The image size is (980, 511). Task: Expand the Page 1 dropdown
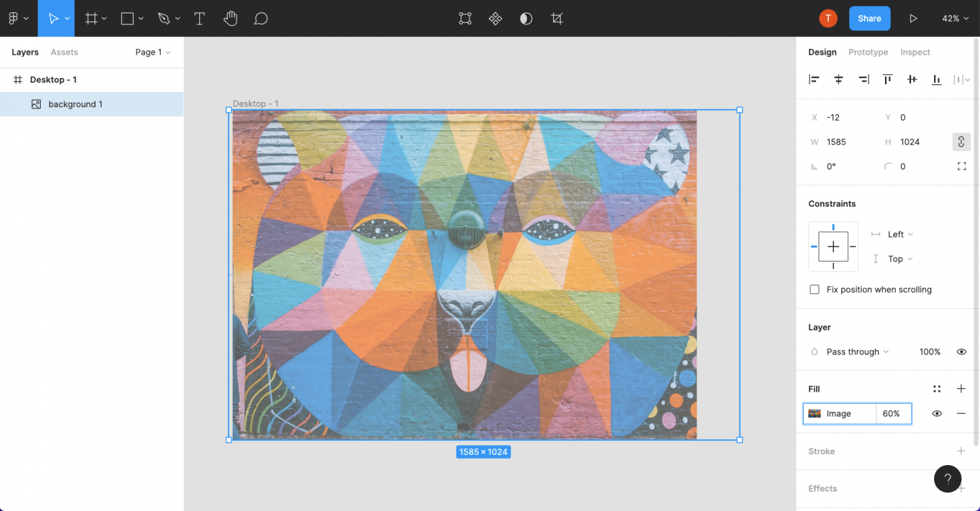coord(153,52)
